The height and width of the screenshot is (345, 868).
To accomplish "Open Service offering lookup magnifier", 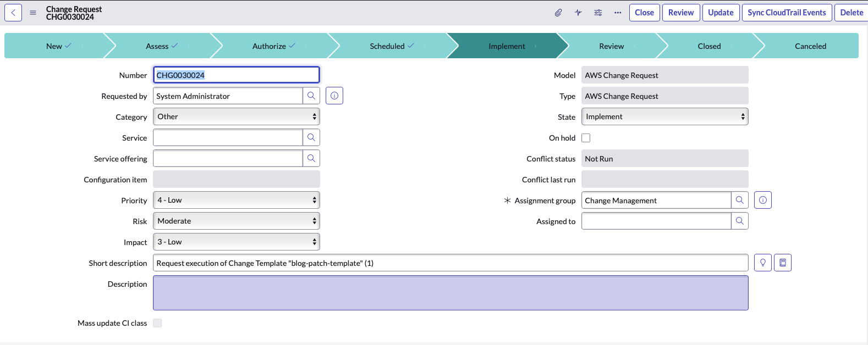I will click(311, 158).
